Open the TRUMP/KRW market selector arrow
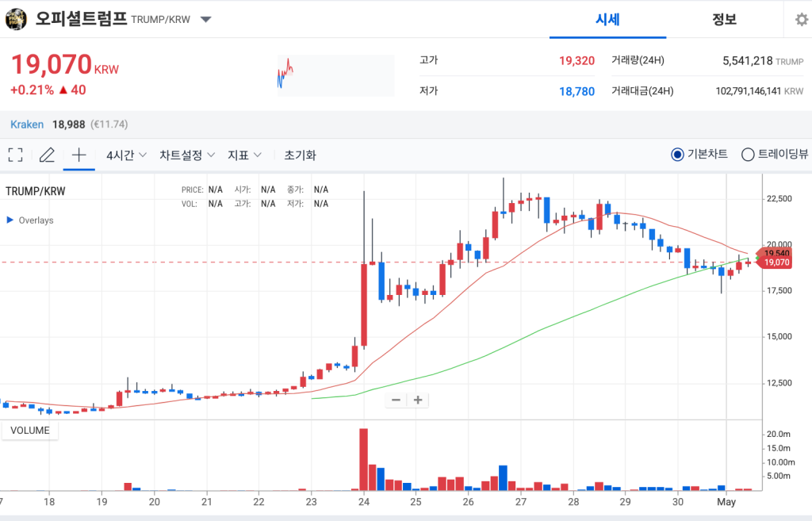Image resolution: width=812 pixels, height=521 pixels. click(x=206, y=20)
